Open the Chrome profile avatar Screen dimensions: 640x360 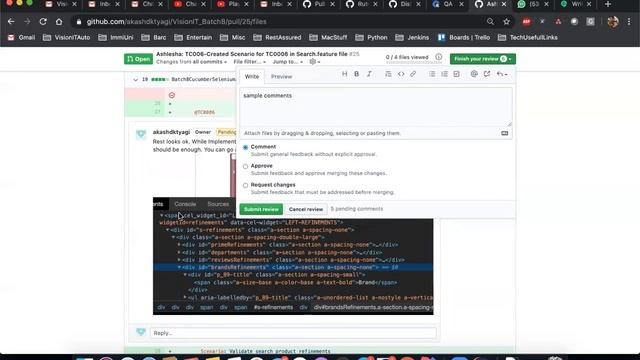point(613,22)
